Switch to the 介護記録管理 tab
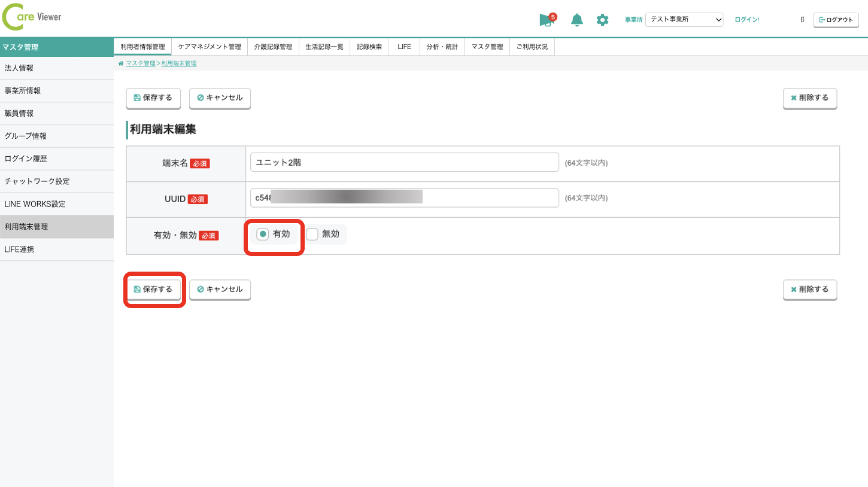 point(273,47)
